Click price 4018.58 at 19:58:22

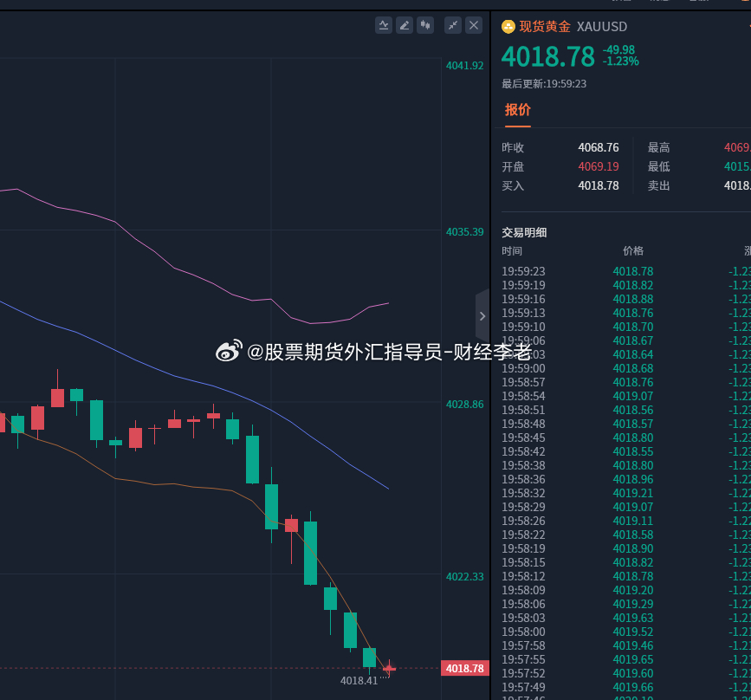[x=633, y=535]
